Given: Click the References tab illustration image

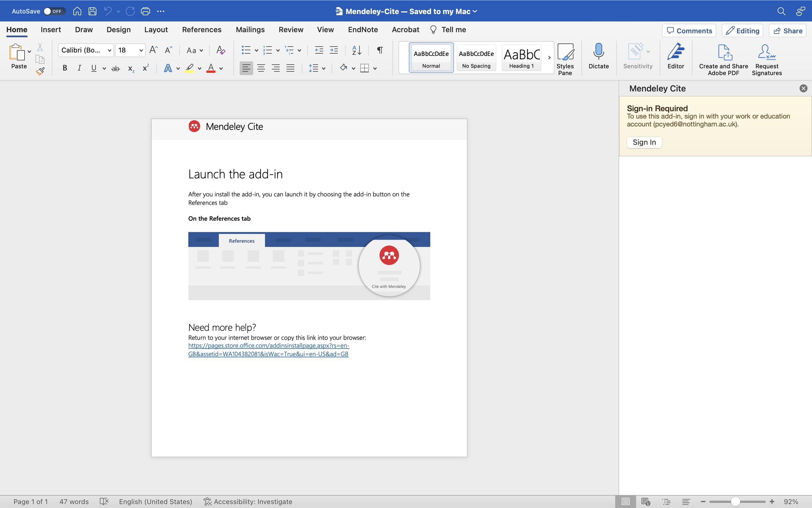Looking at the screenshot, I should [x=309, y=266].
